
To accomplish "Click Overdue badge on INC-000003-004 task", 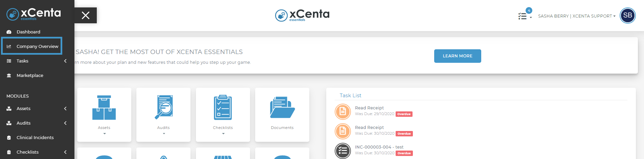I will pyautogui.click(x=404, y=153).
